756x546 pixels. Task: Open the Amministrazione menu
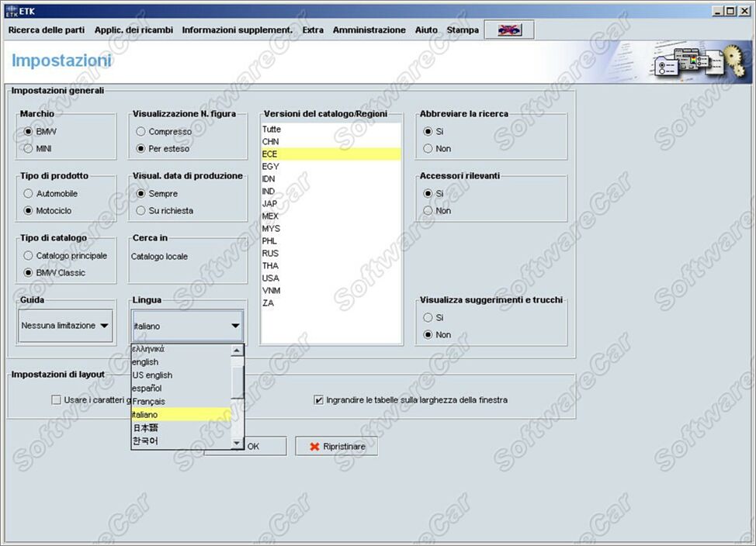[x=369, y=30]
